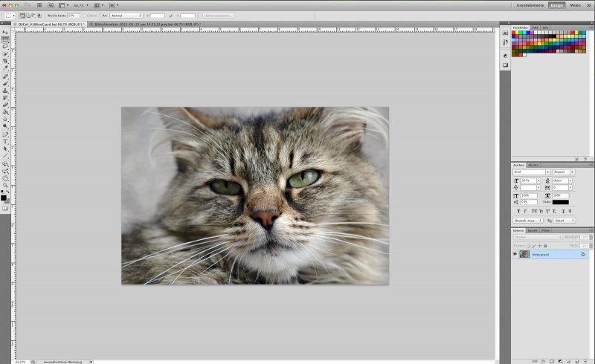Select the Eraser tool

coord(5,105)
